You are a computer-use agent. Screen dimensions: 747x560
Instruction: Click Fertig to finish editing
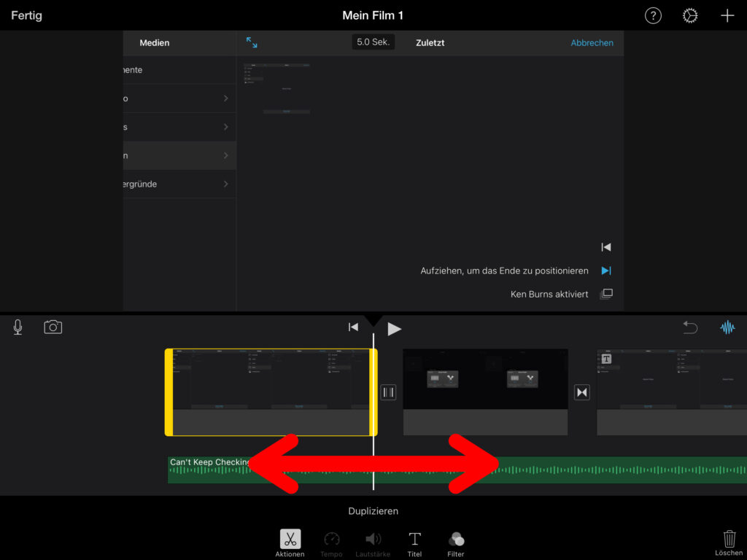(26, 15)
